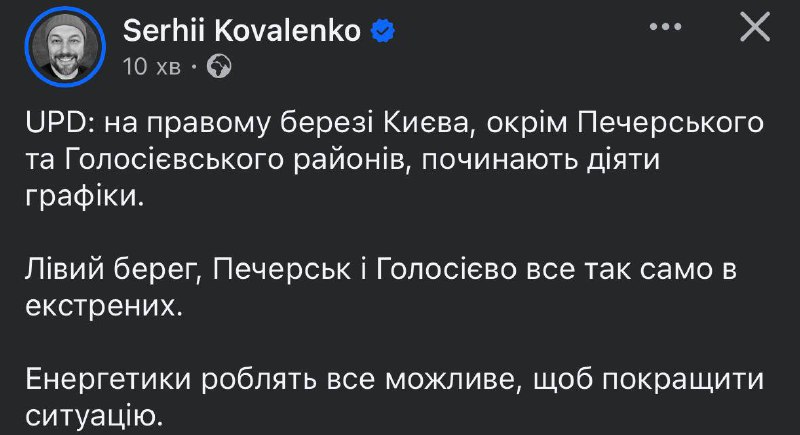The width and height of the screenshot is (800, 435).
Task: Open Serhii Kovalenko's profile picture
Action: [x=67, y=49]
